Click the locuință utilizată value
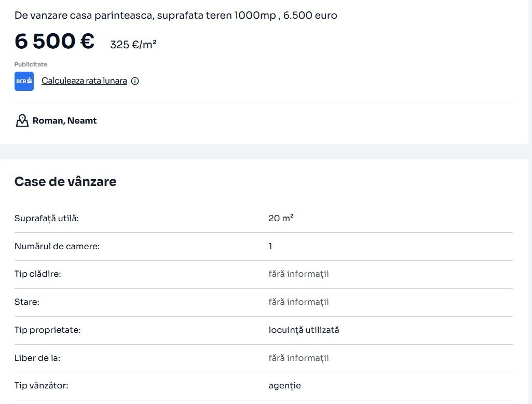Screen dimensions: 532x404 click(x=304, y=330)
